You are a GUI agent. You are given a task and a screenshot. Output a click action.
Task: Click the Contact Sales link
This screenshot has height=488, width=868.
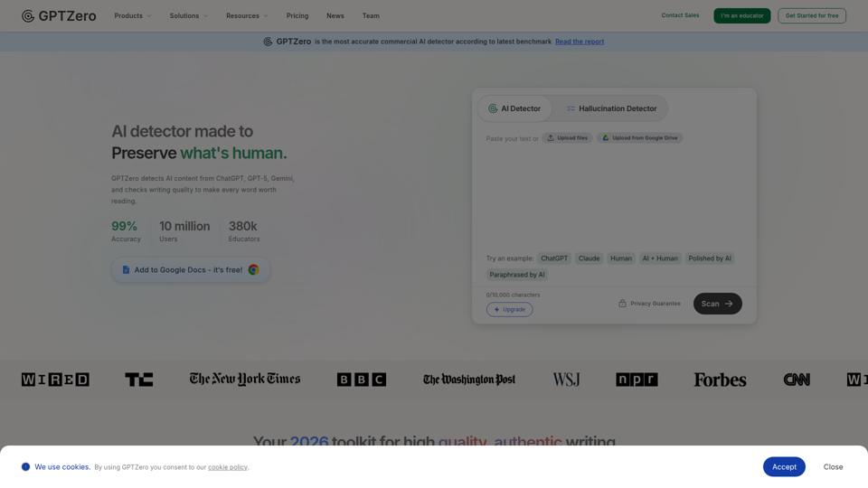[x=680, y=15]
